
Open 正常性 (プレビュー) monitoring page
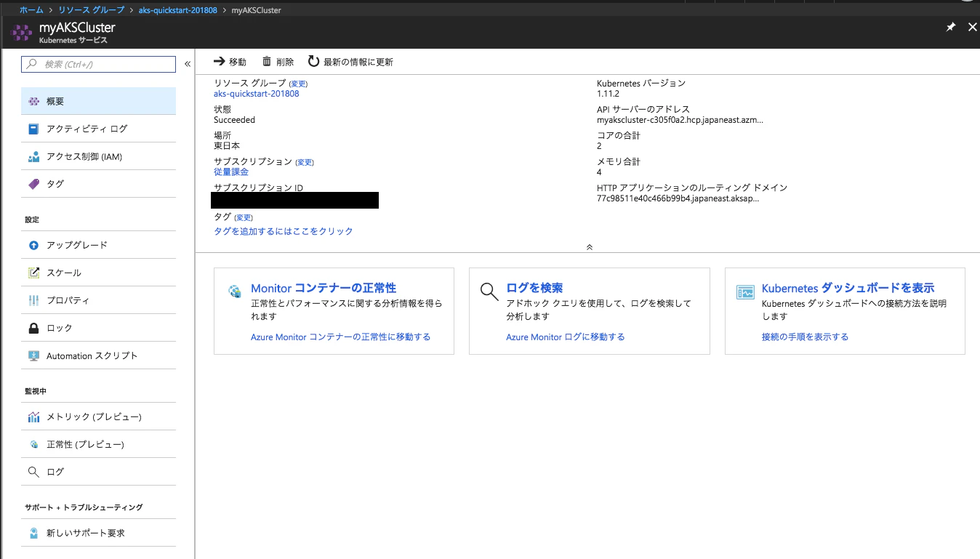(98, 444)
